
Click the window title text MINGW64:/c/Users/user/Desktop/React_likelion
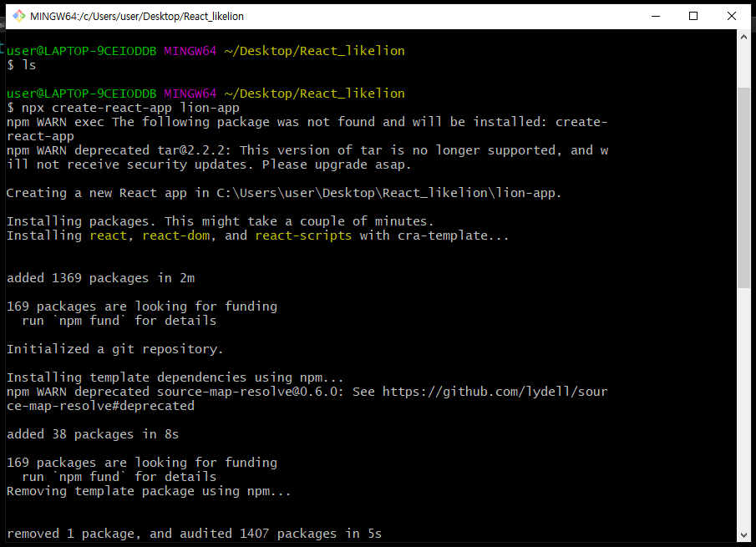coord(137,17)
